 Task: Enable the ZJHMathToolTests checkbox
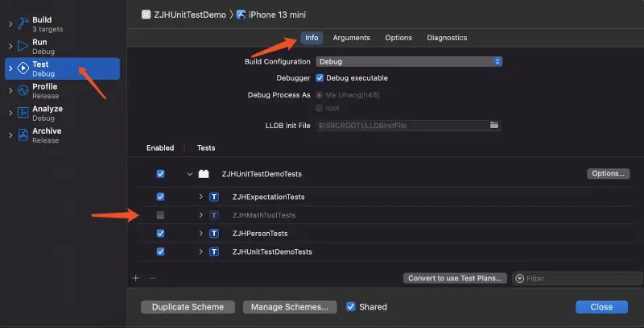160,215
